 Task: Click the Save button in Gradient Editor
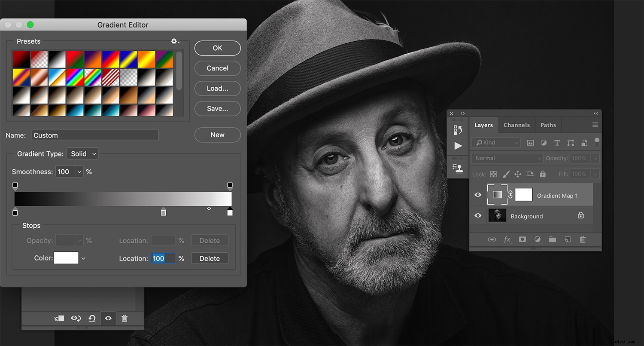click(x=217, y=108)
